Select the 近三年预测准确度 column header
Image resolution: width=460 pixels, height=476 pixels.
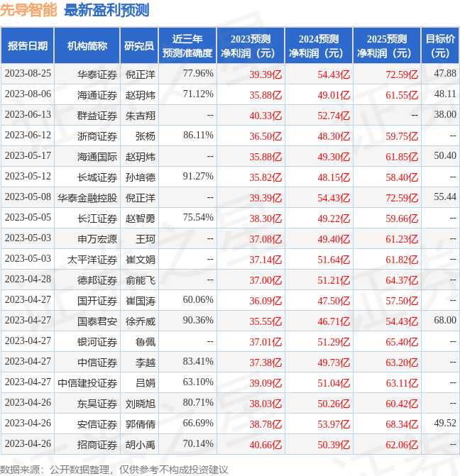tap(187, 46)
